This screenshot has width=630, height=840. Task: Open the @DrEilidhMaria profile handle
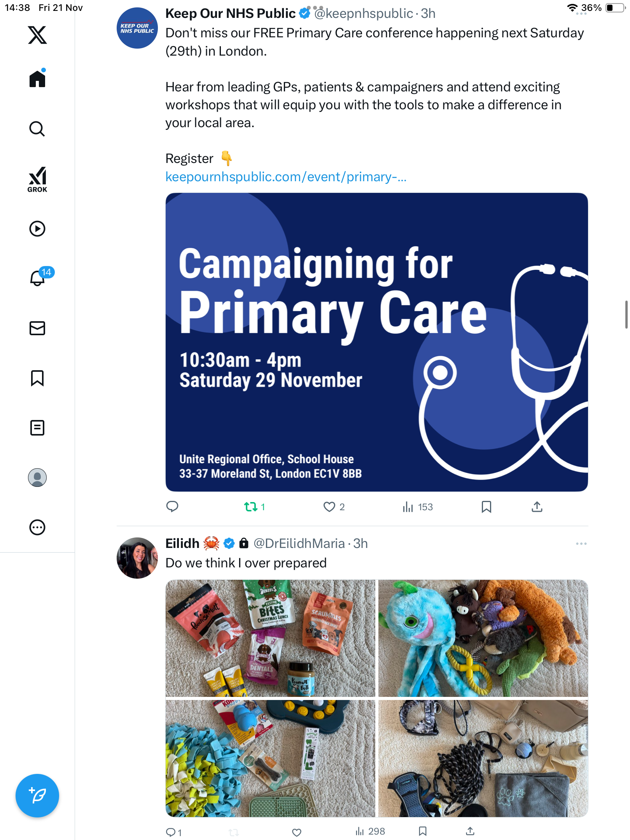tap(299, 544)
